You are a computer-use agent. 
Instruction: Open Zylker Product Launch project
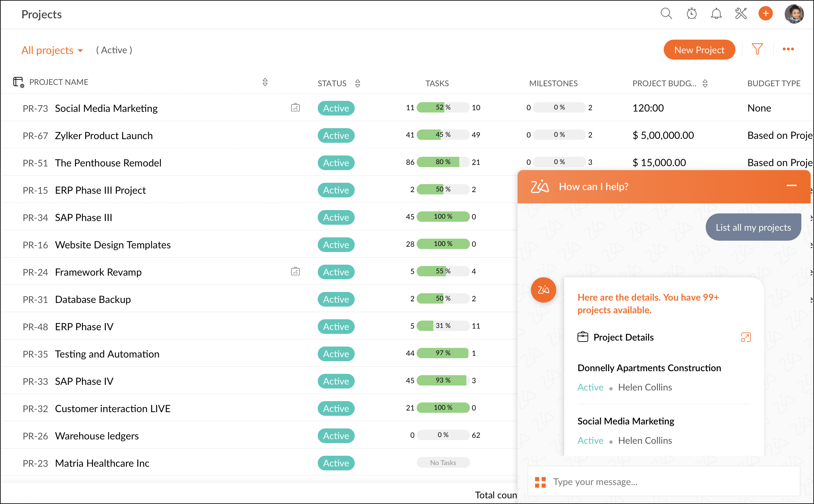(x=104, y=136)
